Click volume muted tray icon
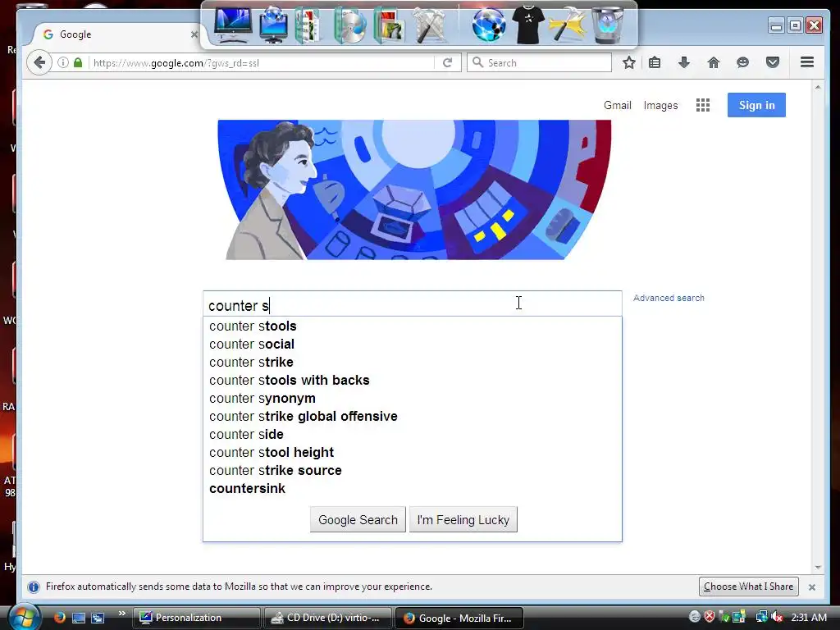Image resolution: width=840 pixels, height=630 pixels. coord(776,617)
